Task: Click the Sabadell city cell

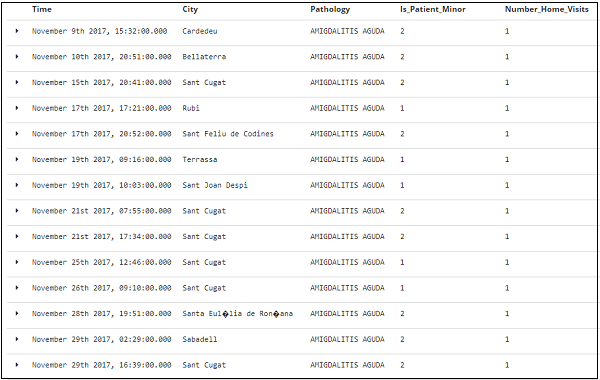Action: [200, 339]
